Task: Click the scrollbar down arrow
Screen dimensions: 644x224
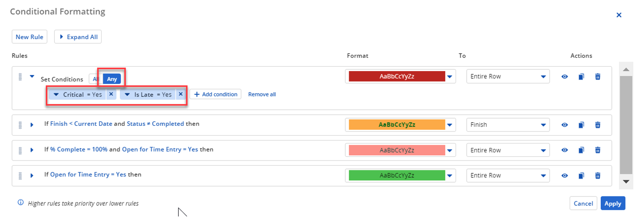Action: [x=625, y=181]
